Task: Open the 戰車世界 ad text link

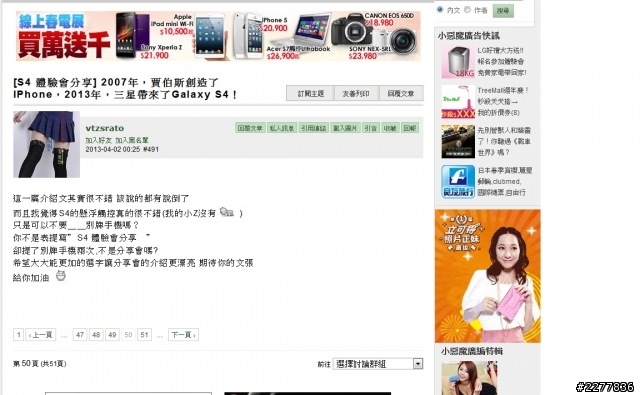Action: 504,141
